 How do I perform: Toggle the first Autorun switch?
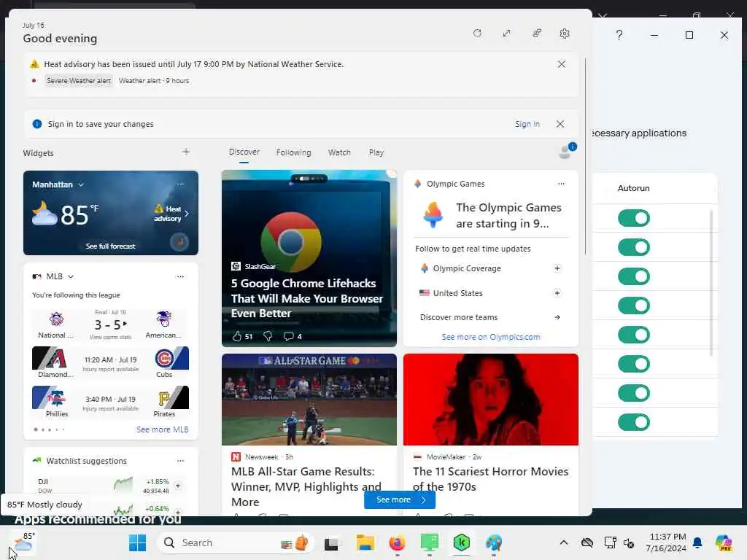pyautogui.click(x=634, y=218)
